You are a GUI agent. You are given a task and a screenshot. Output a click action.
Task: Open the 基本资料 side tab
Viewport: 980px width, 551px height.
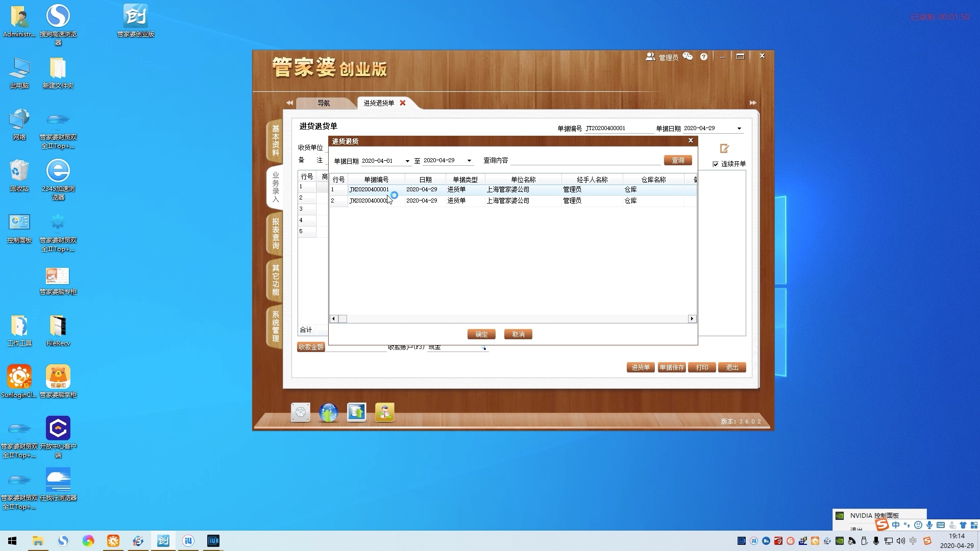pyautogui.click(x=276, y=141)
